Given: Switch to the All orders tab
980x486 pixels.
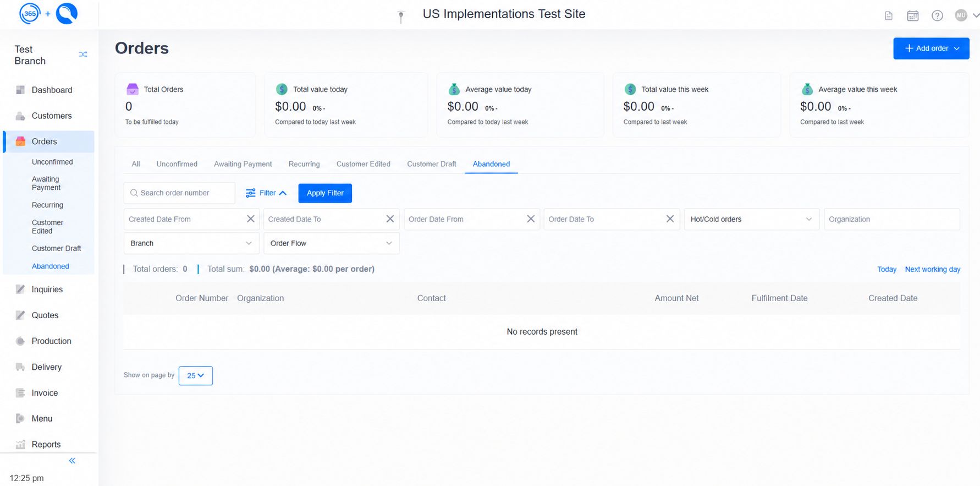Looking at the screenshot, I should pyautogui.click(x=136, y=164).
